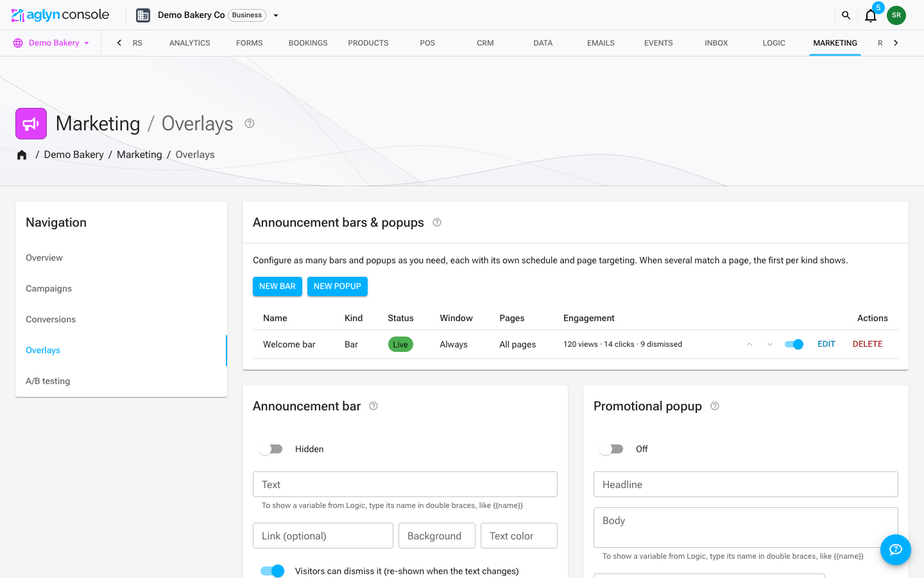The image size is (924, 578).
Task: Click the NEW BAR button
Action: pyautogui.click(x=277, y=286)
